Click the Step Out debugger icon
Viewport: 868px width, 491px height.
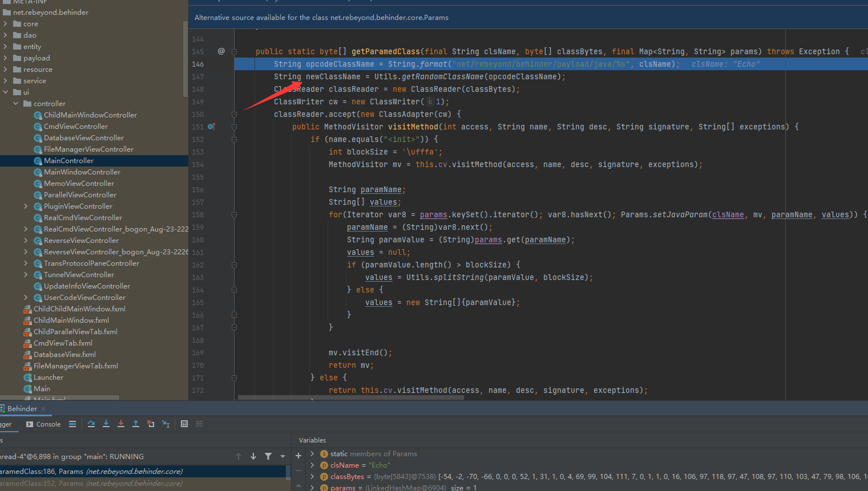tap(136, 424)
